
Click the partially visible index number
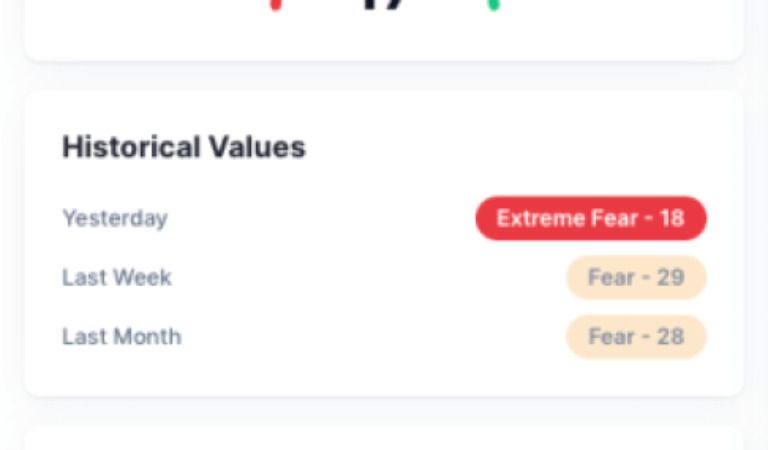point(384,4)
